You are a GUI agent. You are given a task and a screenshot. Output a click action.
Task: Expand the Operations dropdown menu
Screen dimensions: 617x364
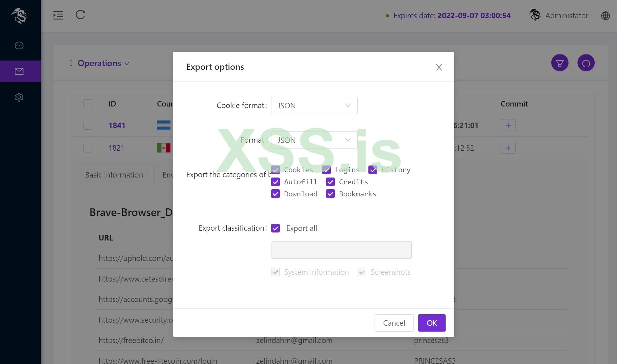103,63
